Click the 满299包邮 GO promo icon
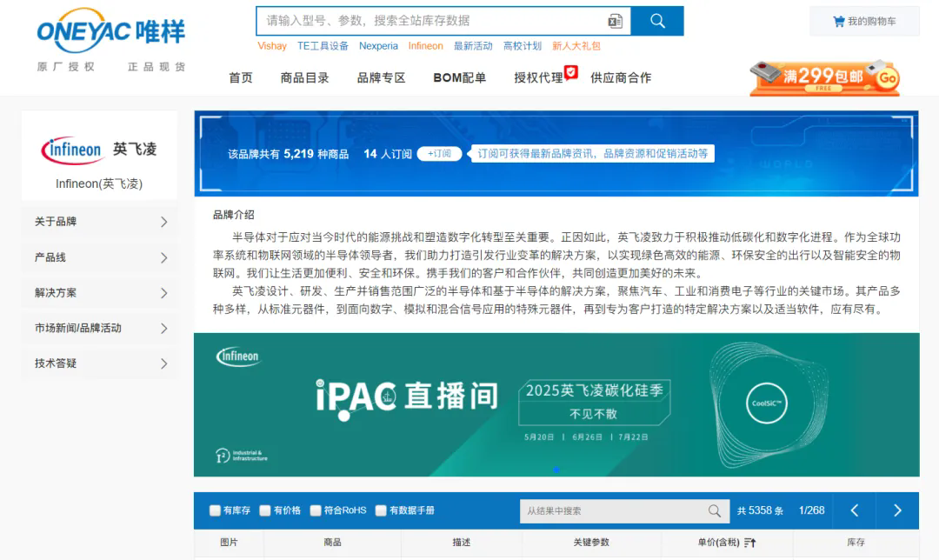Screen dimensions: 939x560 pos(822,77)
